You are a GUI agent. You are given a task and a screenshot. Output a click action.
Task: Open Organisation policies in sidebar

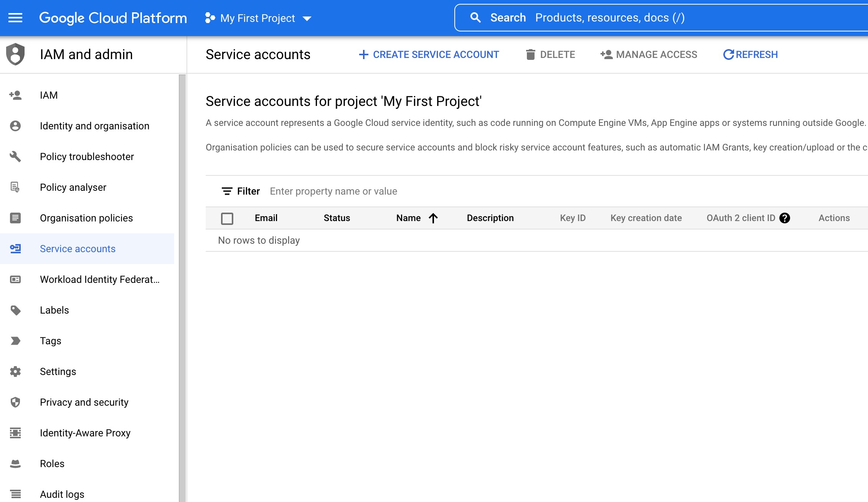(x=87, y=218)
